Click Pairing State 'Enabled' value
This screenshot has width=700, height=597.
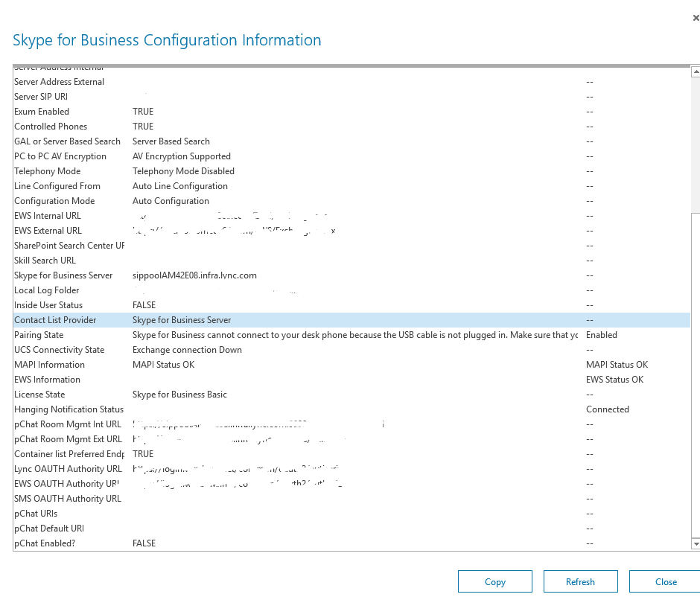tap(602, 335)
